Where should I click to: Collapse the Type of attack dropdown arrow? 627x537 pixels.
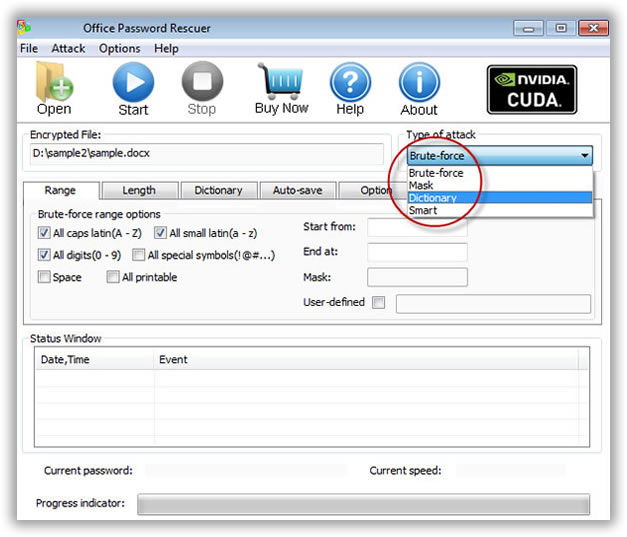[x=585, y=155]
